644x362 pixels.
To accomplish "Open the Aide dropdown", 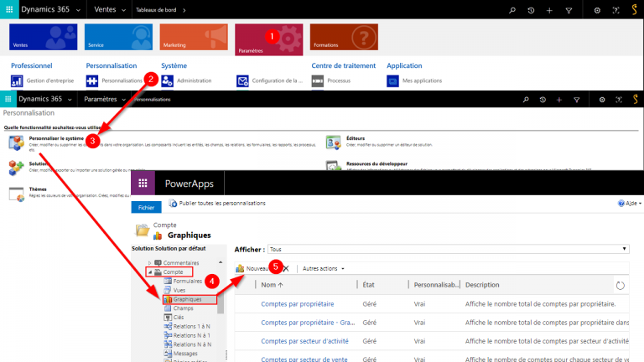I will [x=630, y=203].
